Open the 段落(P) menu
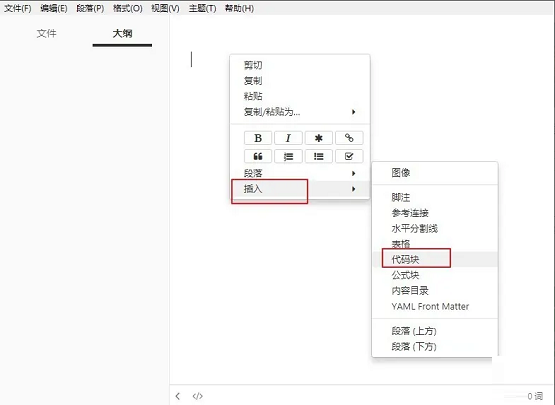 (x=90, y=8)
